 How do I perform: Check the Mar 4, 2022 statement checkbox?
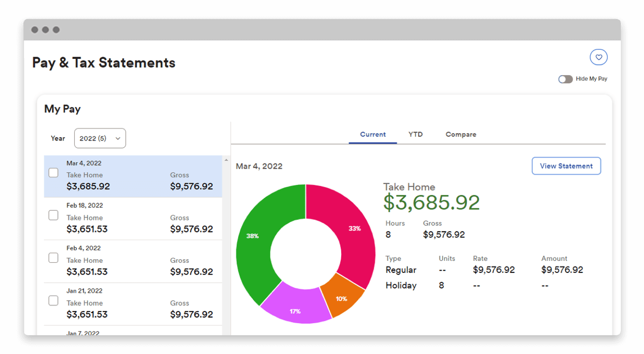(x=53, y=172)
